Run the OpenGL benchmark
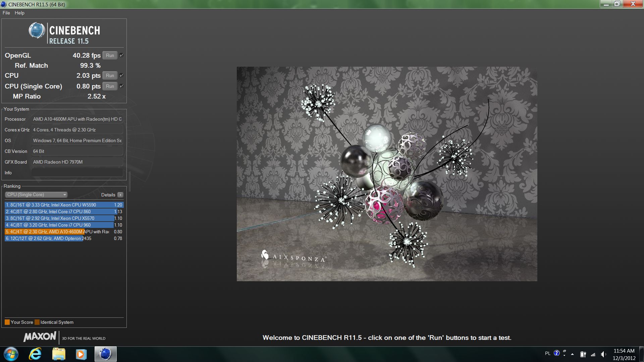This screenshot has width=644, height=362. pos(110,56)
